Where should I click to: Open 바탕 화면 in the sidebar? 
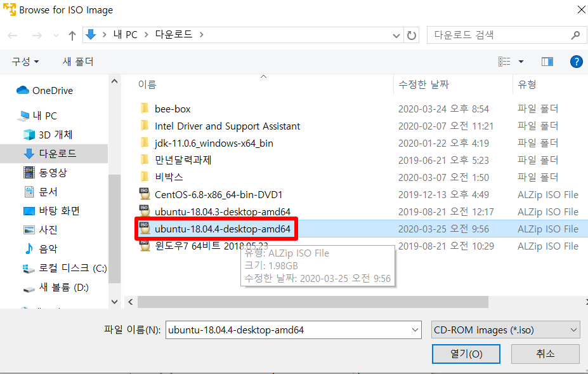52,211
